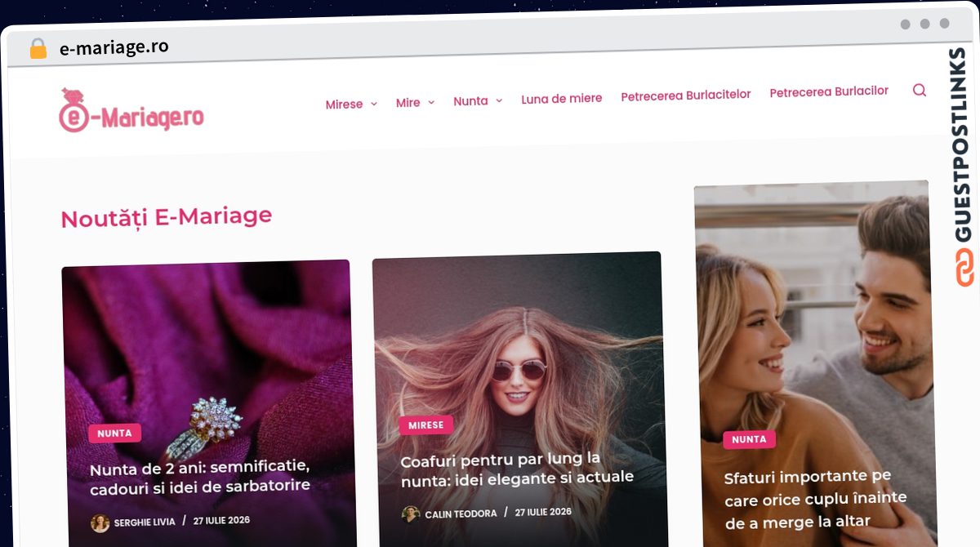
Task: Click author name Serghie Livia
Action: [x=145, y=523]
